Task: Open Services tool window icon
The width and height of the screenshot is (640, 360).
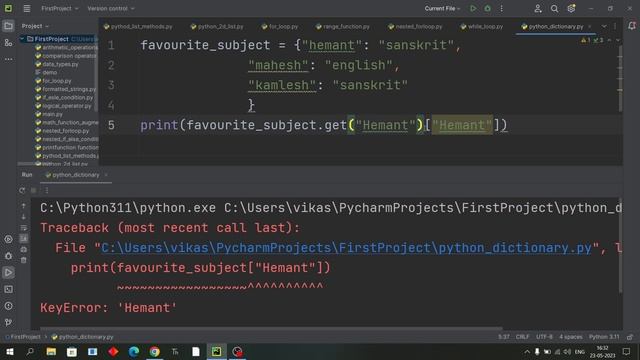Action: point(8,239)
